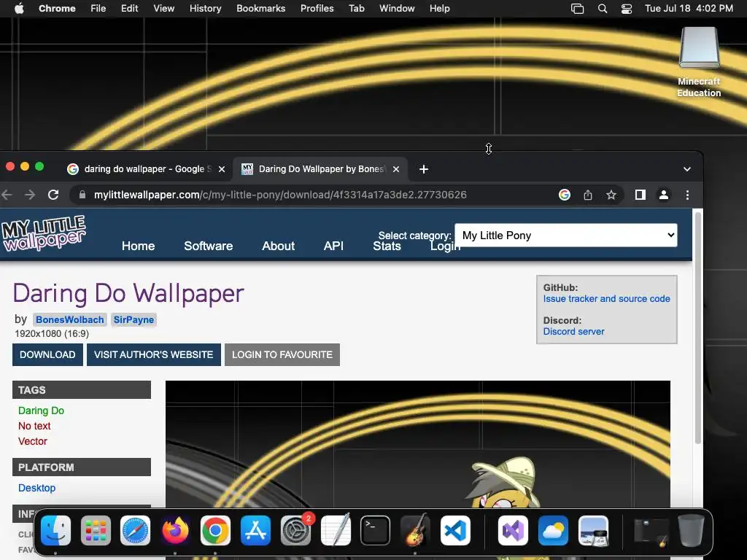Viewport: 747px width, 560px height.
Task: Go to the site's Home page
Action: pyautogui.click(x=138, y=246)
